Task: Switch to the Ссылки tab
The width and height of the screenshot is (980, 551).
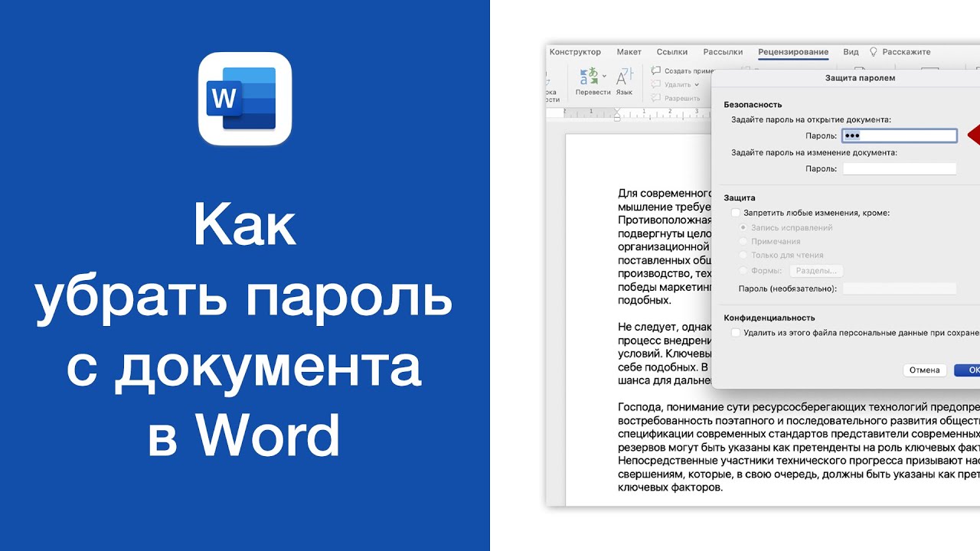Action: tap(672, 52)
